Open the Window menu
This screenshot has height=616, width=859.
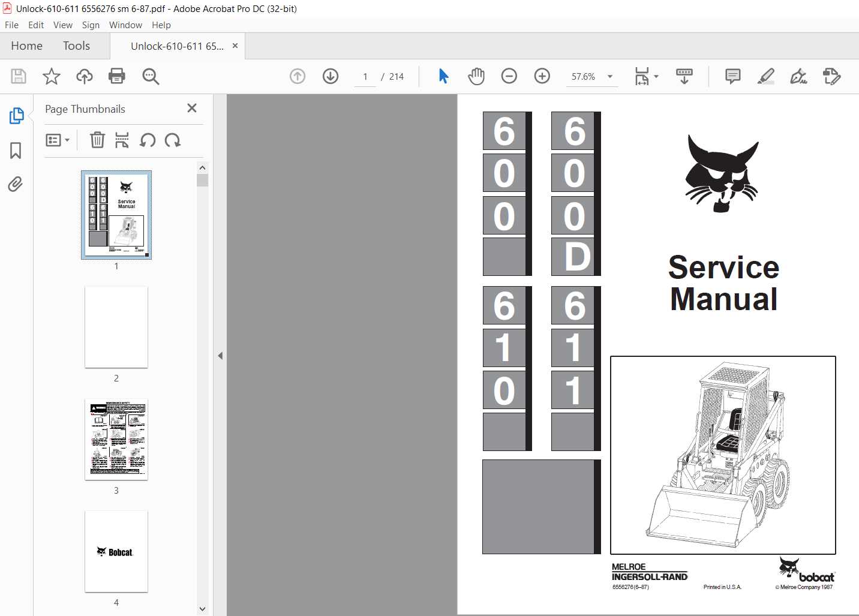coord(125,25)
